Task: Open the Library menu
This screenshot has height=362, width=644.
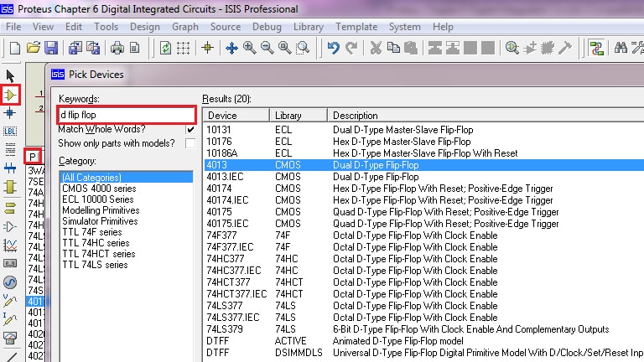Action: 308,27
